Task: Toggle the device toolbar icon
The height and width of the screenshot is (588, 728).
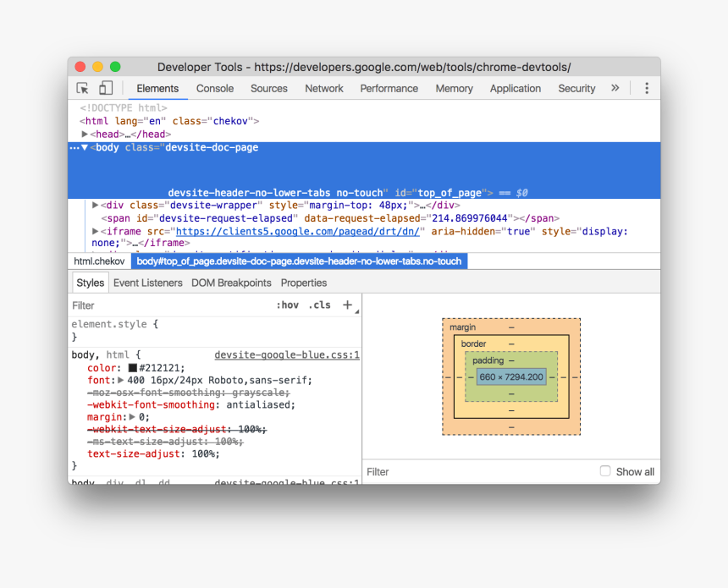Action: click(x=106, y=88)
